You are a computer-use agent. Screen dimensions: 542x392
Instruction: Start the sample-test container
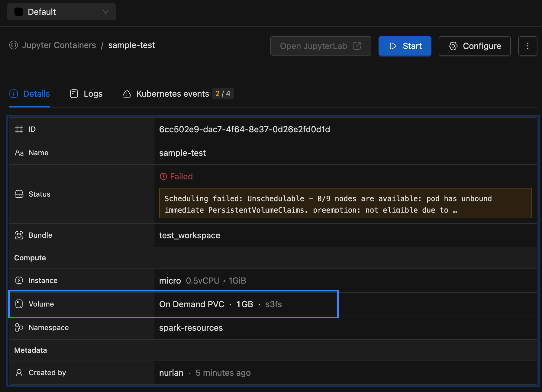click(405, 46)
